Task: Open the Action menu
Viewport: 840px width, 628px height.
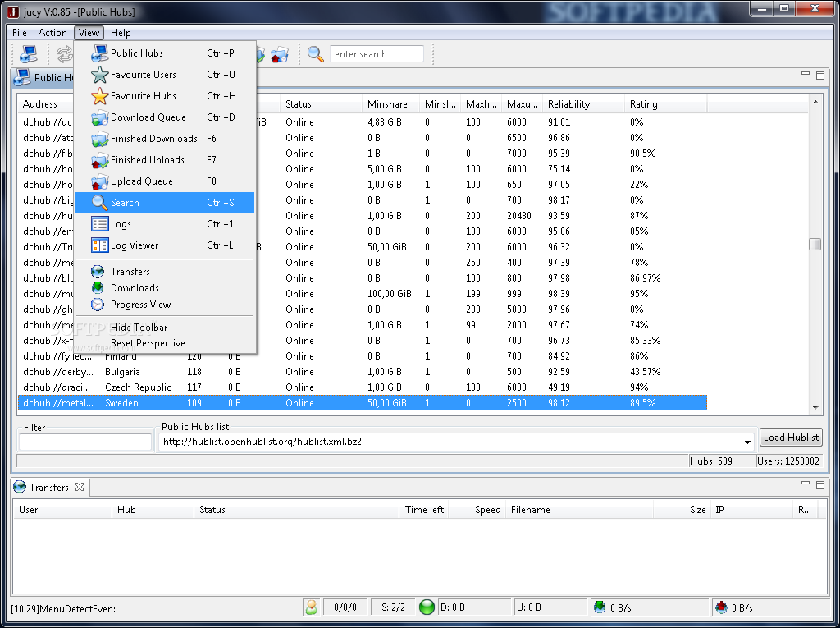Action: (x=52, y=33)
